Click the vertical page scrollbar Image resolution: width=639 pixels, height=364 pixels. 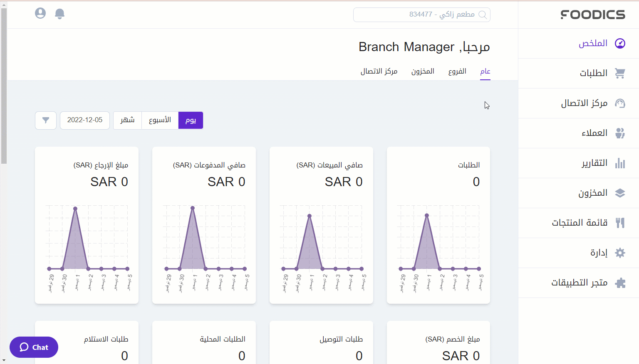point(4,86)
